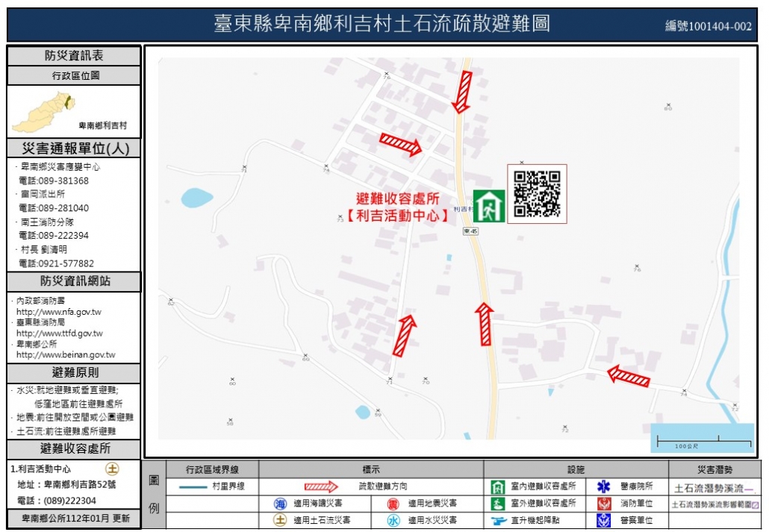Open the http://www.ttfd.gov.tw link
This screenshot has height=532, width=769.
pos(59,334)
